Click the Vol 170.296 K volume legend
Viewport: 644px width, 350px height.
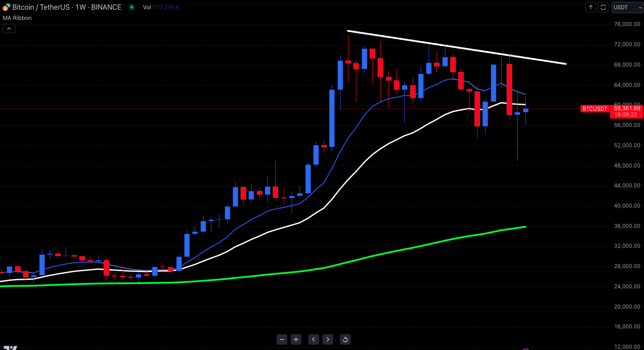click(161, 7)
